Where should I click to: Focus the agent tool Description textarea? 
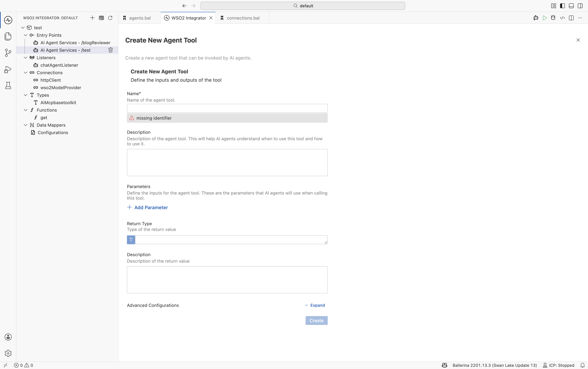tap(227, 163)
